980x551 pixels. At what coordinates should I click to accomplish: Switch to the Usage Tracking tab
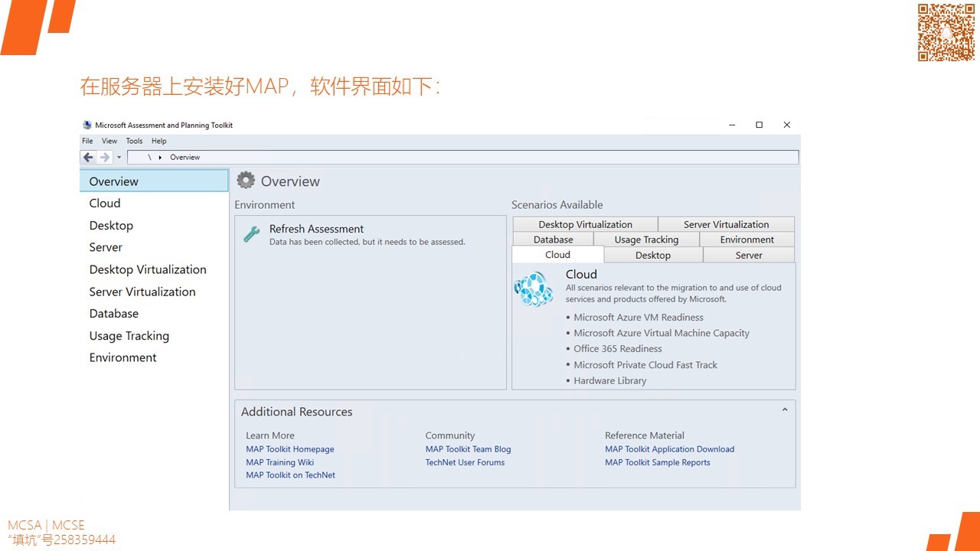click(646, 240)
